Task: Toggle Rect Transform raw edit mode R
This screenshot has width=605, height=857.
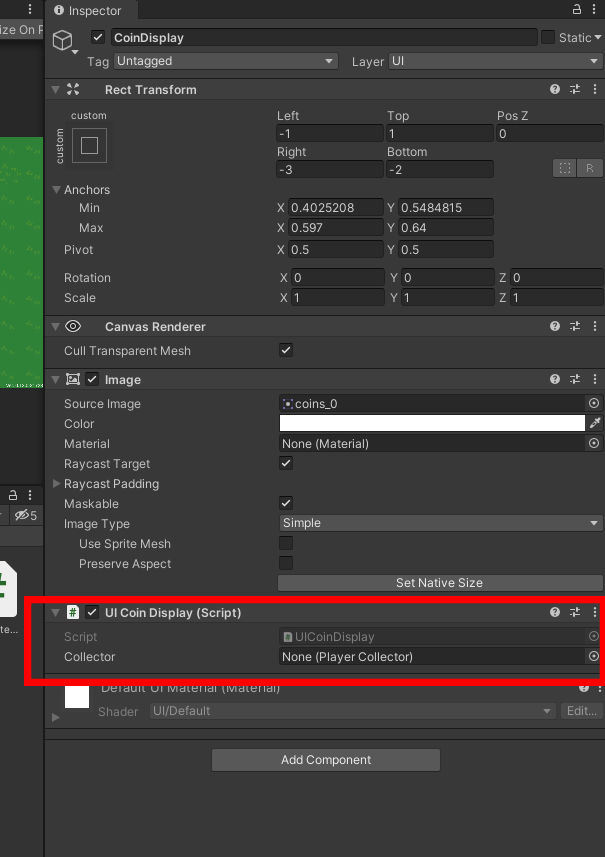Action: [x=590, y=168]
